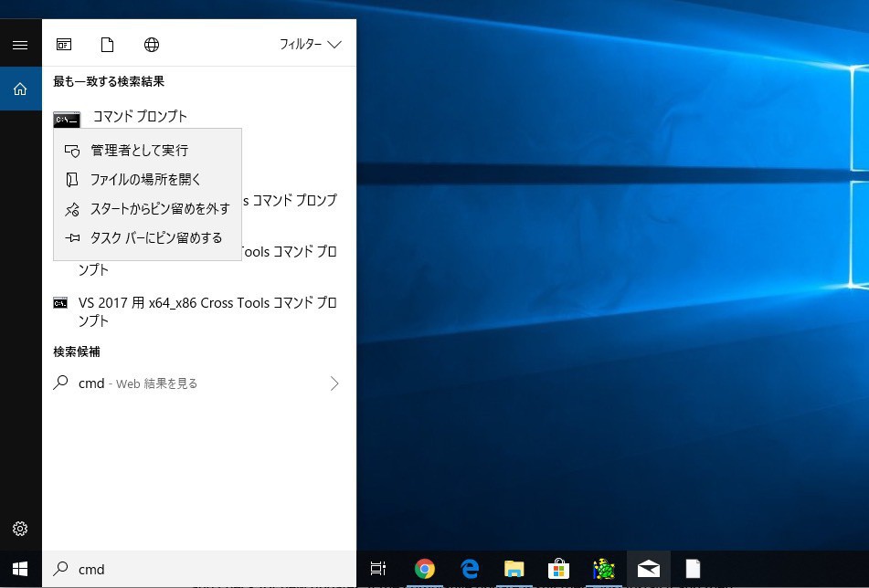Select タスク バーにピン留めする option
Image resolution: width=869 pixels, height=588 pixels.
pyautogui.click(x=155, y=238)
